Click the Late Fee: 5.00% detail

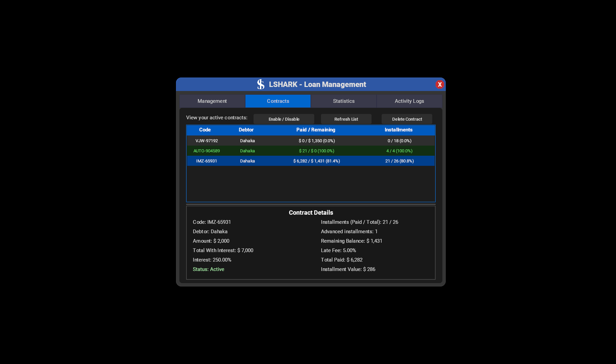coord(339,250)
